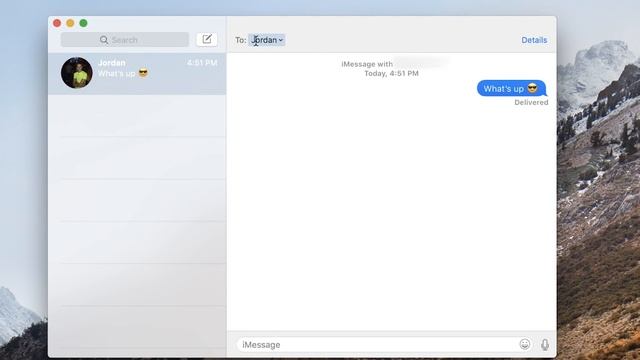Click the compose new message icon
The image size is (640, 360).
[x=207, y=39]
